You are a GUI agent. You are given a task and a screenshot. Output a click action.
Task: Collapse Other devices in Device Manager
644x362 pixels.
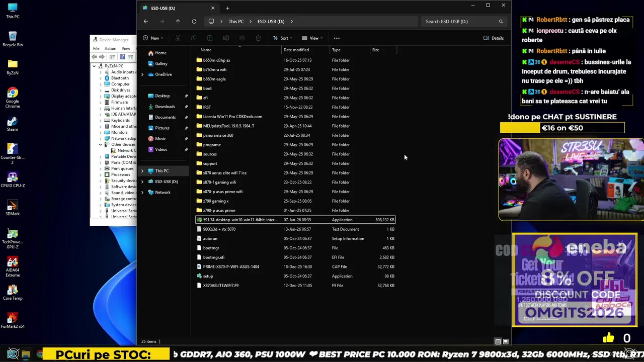(100, 145)
